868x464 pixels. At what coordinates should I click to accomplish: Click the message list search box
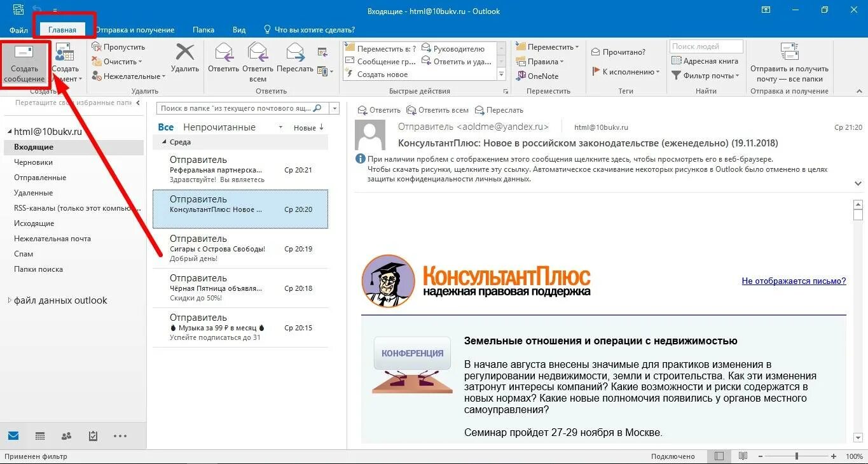[x=242, y=108]
